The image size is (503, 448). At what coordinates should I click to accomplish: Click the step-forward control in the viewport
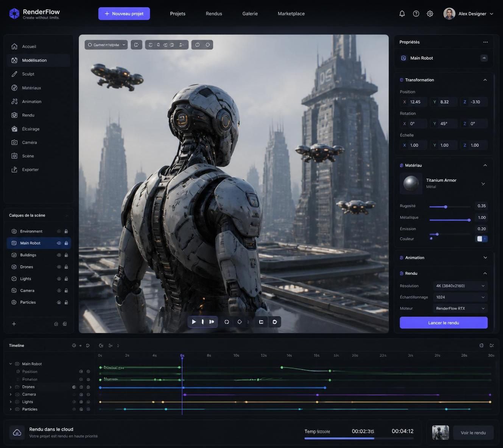point(212,322)
